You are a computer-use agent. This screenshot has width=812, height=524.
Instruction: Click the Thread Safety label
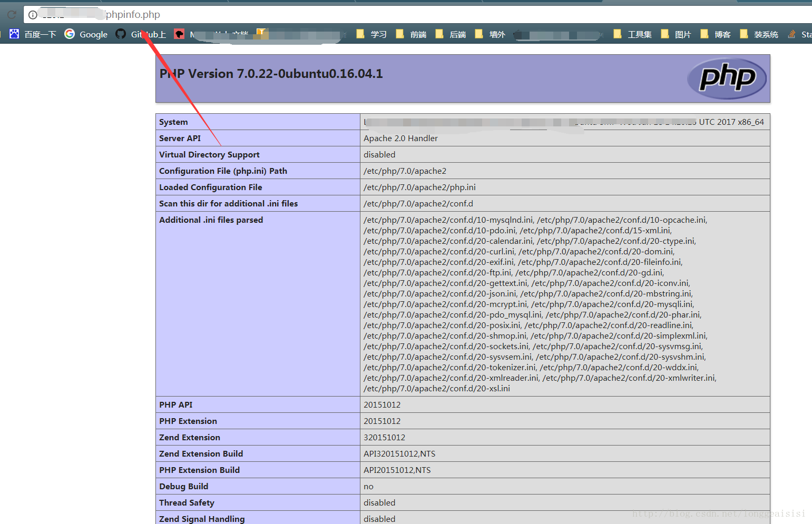(x=187, y=502)
